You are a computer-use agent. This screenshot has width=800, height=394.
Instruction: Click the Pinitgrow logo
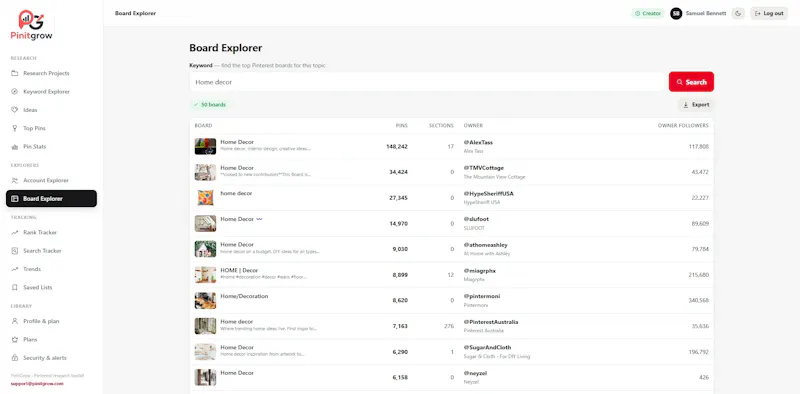32,25
